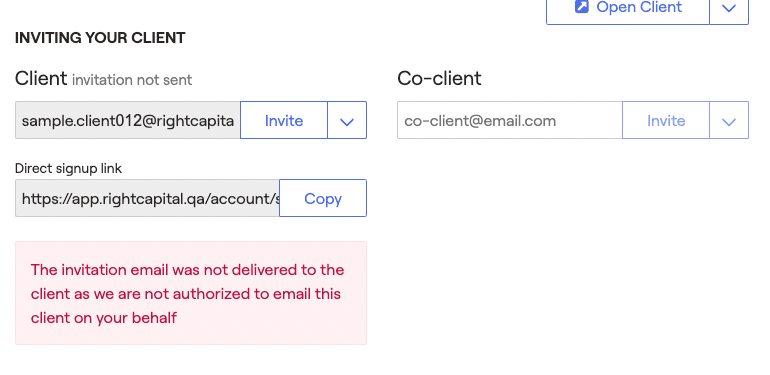Click the red invitation error banner

point(191,293)
